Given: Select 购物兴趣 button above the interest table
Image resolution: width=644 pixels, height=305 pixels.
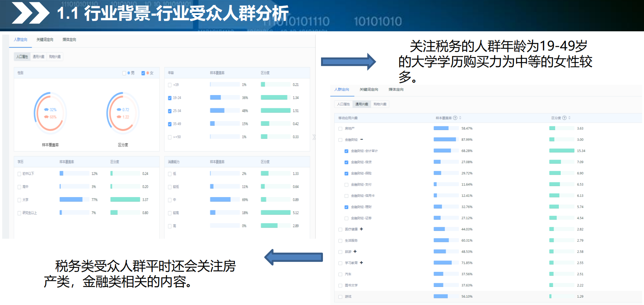Looking at the screenshot, I should [380, 104].
